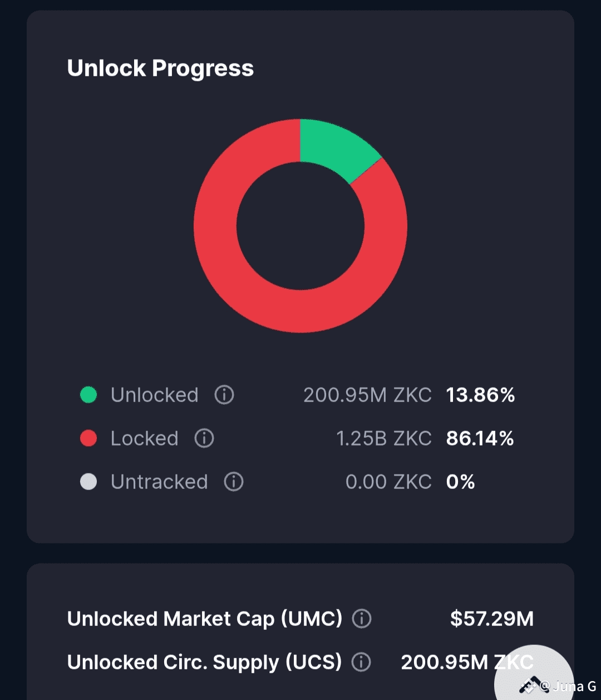Click info icon next to Locked
The width and height of the screenshot is (601, 700).
point(204,438)
